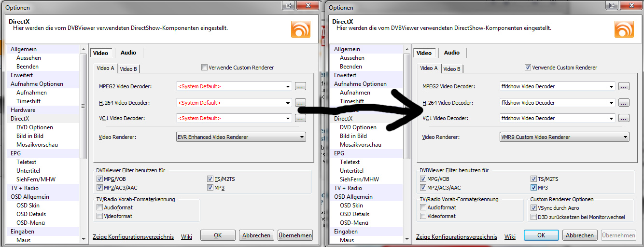Viewport: 644px width, 247px height.
Task: Enable D3D zurücksetzen bei Monitorwechsel
Action: (533, 217)
